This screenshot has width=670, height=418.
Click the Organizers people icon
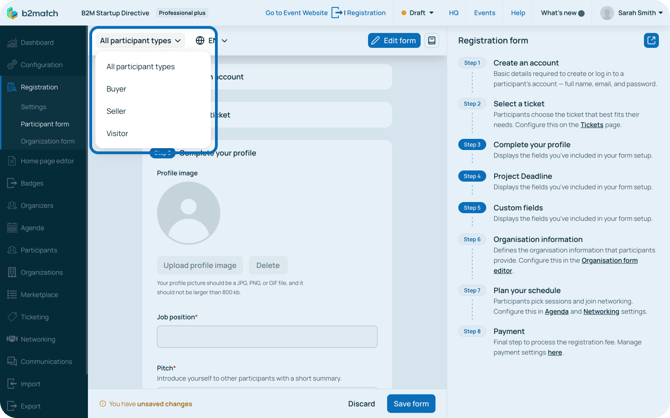tap(12, 205)
